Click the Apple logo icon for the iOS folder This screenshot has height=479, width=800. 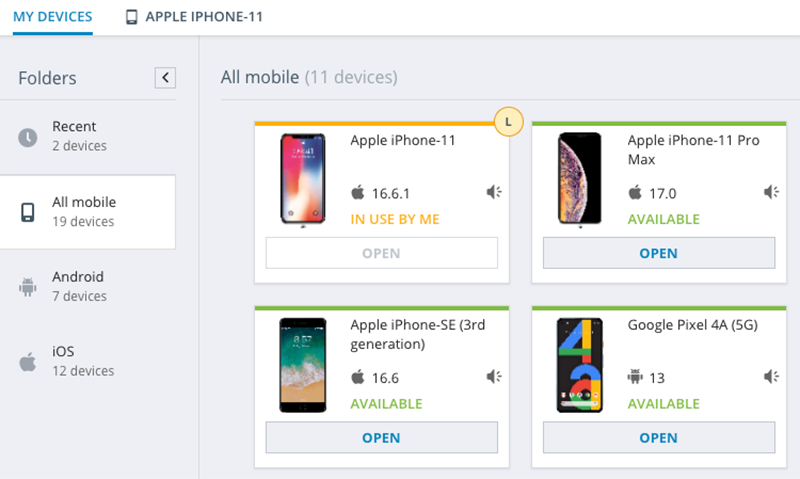tap(28, 362)
